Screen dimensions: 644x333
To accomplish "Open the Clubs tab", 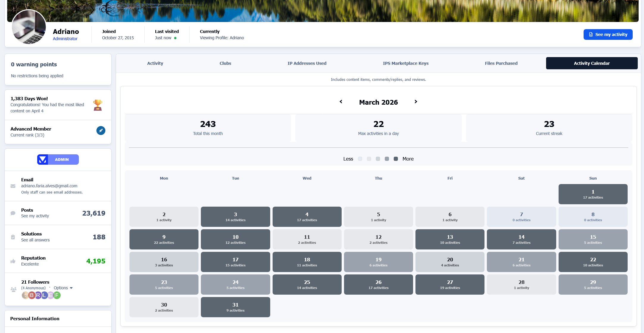I will [225, 63].
